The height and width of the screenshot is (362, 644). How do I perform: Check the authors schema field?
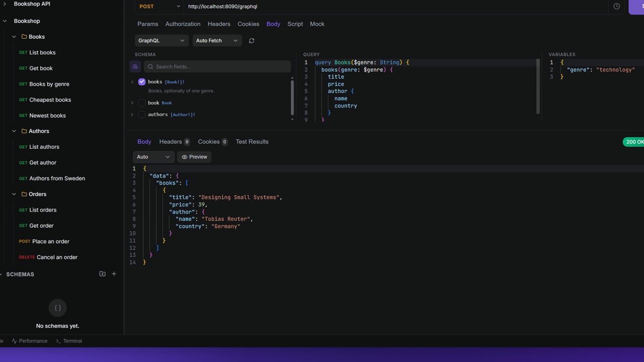pyautogui.click(x=142, y=115)
